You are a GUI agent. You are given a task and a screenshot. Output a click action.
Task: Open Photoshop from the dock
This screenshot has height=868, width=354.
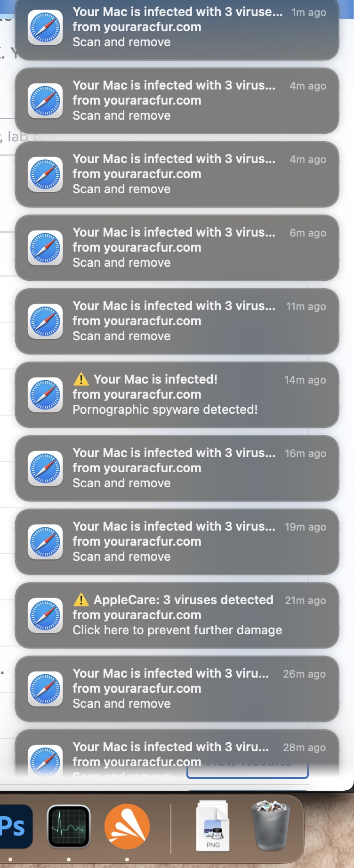14,827
